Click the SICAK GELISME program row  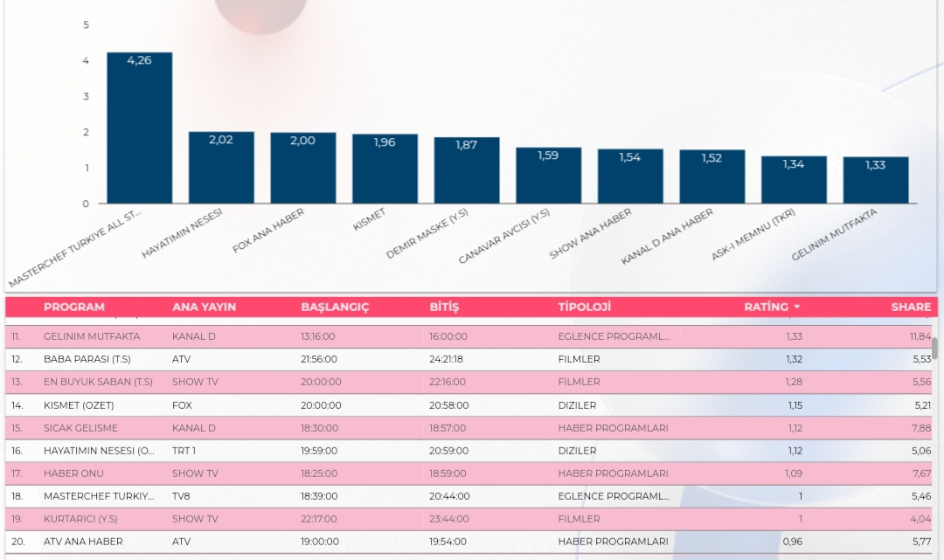pyautogui.click(x=80, y=428)
